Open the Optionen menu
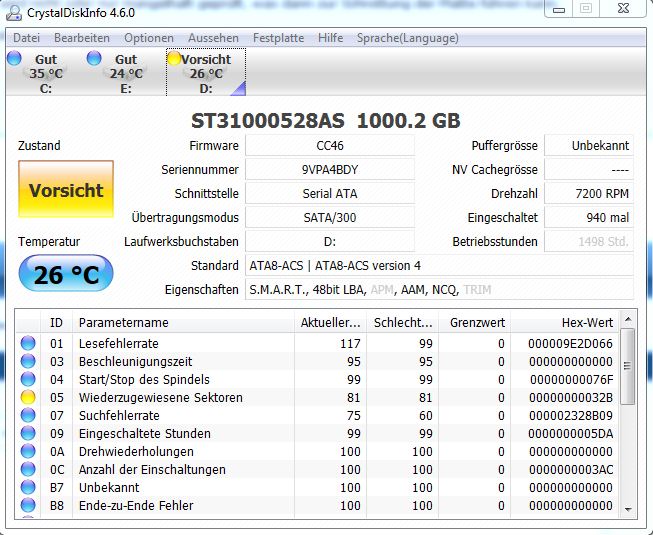The height and width of the screenshot is (535, 653). tap(149, 38)
